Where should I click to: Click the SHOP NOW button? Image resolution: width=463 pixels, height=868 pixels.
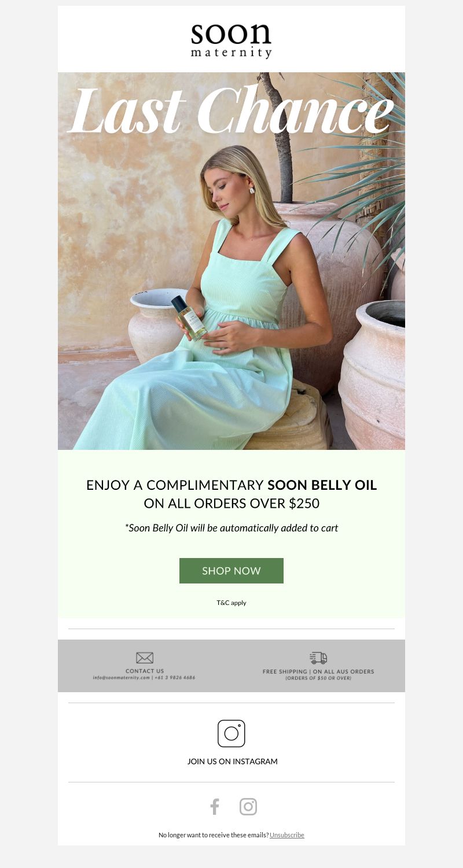pos(231,571)
